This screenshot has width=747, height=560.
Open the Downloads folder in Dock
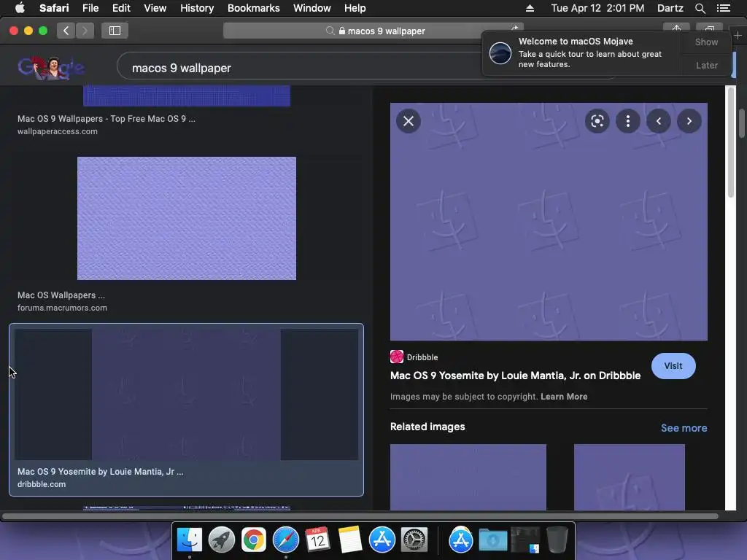click(492, 540)
